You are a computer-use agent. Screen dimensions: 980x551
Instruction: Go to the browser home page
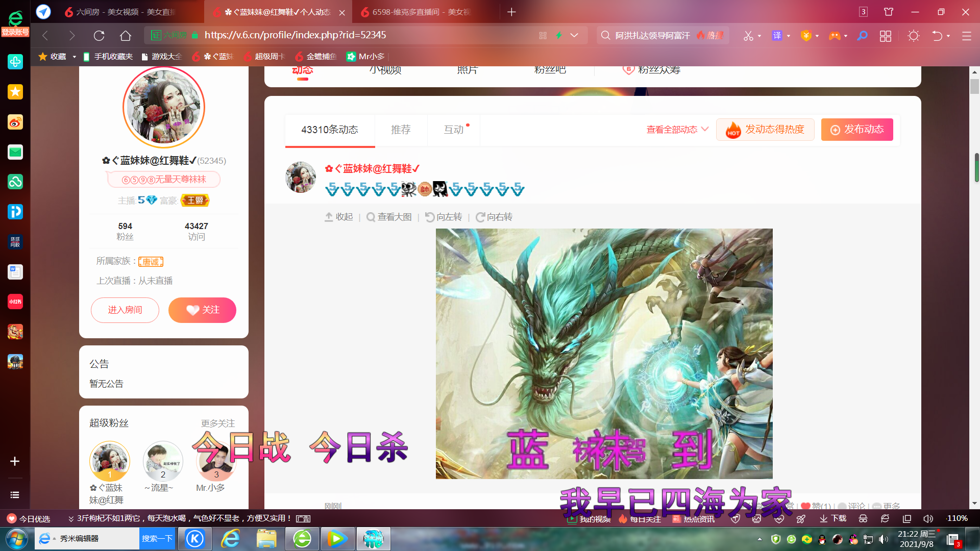pyautogui.click(x=126, y=36)
